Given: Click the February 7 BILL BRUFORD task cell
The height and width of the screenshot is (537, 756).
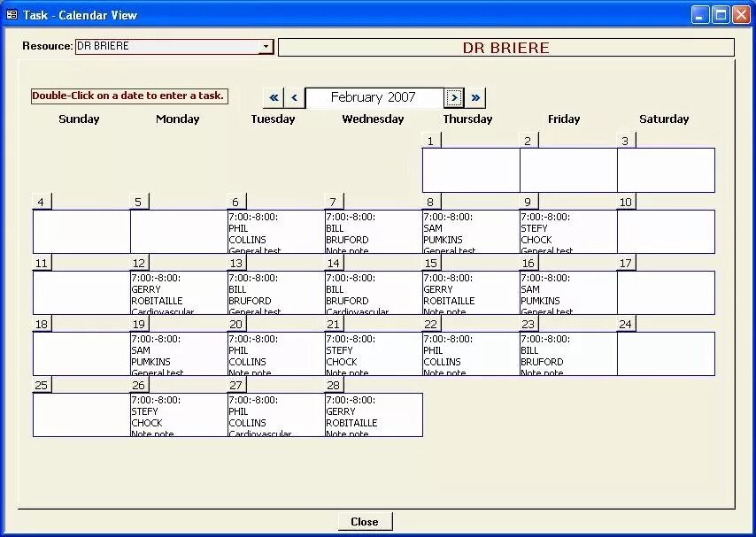Looking at the screenshot, I should coord(374,232).
